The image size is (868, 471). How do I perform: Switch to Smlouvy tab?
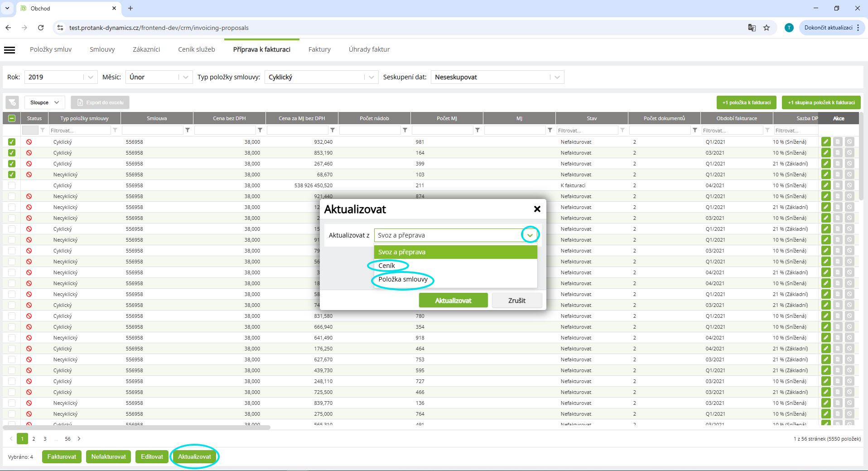(102, 49)
